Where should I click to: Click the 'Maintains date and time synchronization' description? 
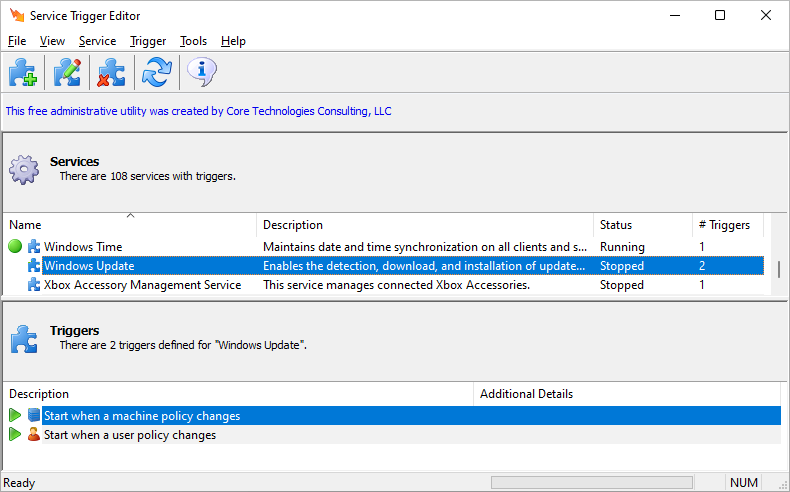[425, 247]
